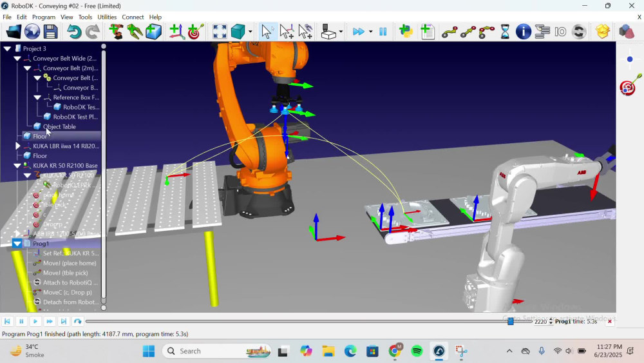The width and height of the screenshot is (644, 363).
Task: Add a new target icon
Action: (196, 32)
